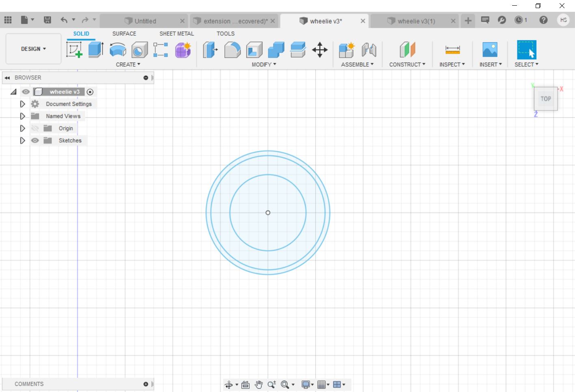575x392 pixels.
Task: Collapse the Browser panel using its arrows
Action: [x=7, y=78]
